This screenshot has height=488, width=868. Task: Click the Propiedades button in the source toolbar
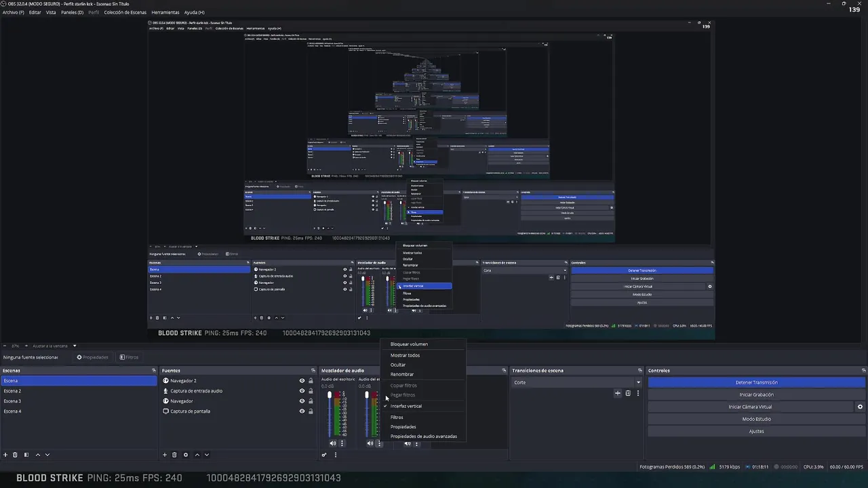(92, 357)
